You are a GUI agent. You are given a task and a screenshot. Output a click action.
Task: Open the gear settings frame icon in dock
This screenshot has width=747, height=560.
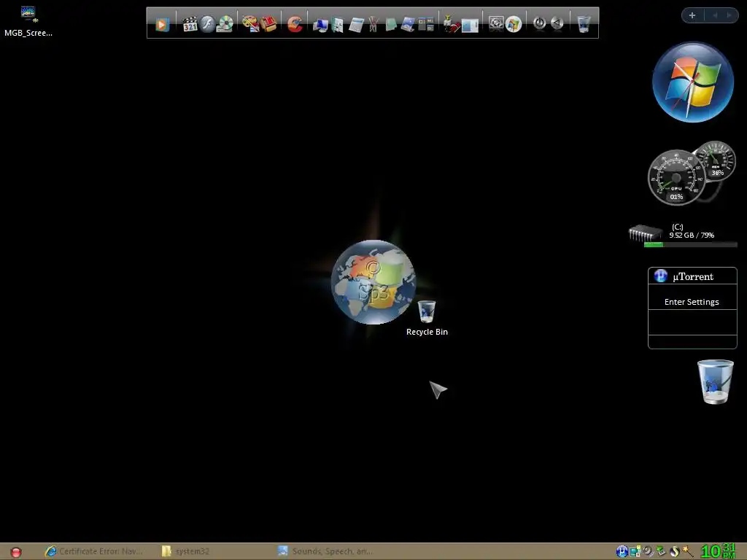coord(496,24)
